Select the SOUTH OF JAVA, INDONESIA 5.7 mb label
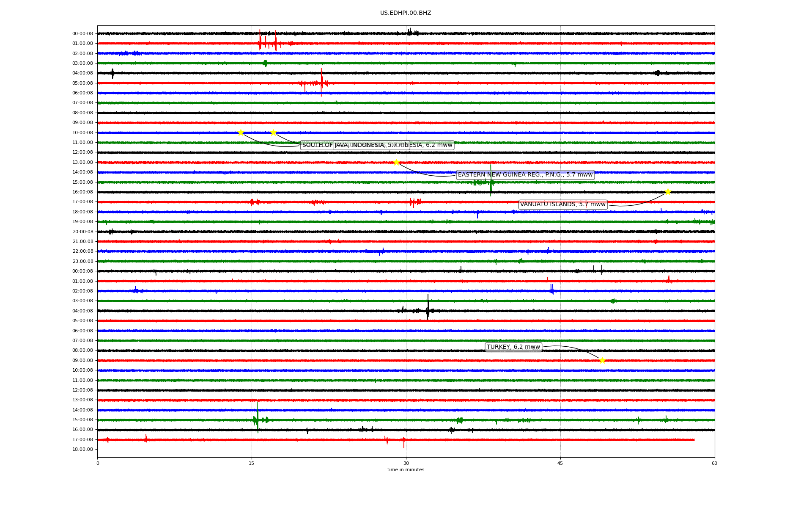The image size is (812, 508). click(355, 145)
